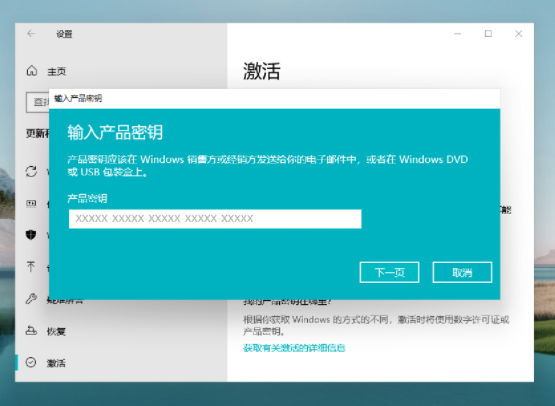Click the large 输入产品密钥 heading
This screenshot has width=555, height=406.
coord(115,132)
